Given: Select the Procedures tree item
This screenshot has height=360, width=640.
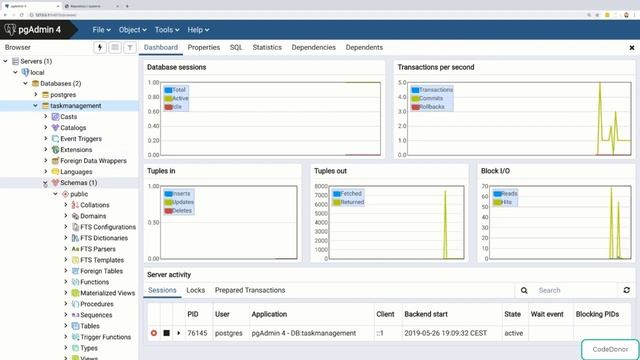Looking at the screenshot, I should [x=97, y=304].
